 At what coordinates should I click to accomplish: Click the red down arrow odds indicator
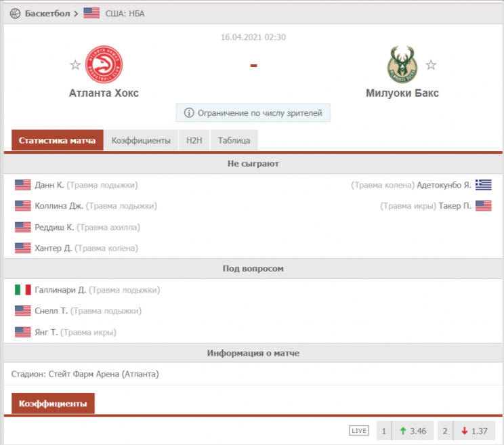pyautogui.click(x=465, y=431)
